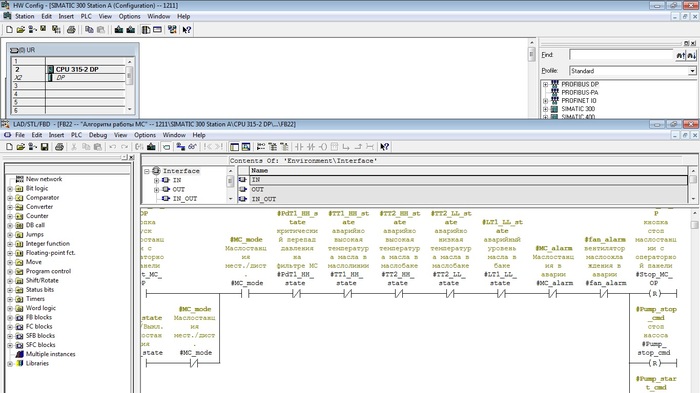Open PLC menu in HW Config
Image resolution: width=700 pixels, height=393 pixels.
pyautogui.click(x=86, y=16)
